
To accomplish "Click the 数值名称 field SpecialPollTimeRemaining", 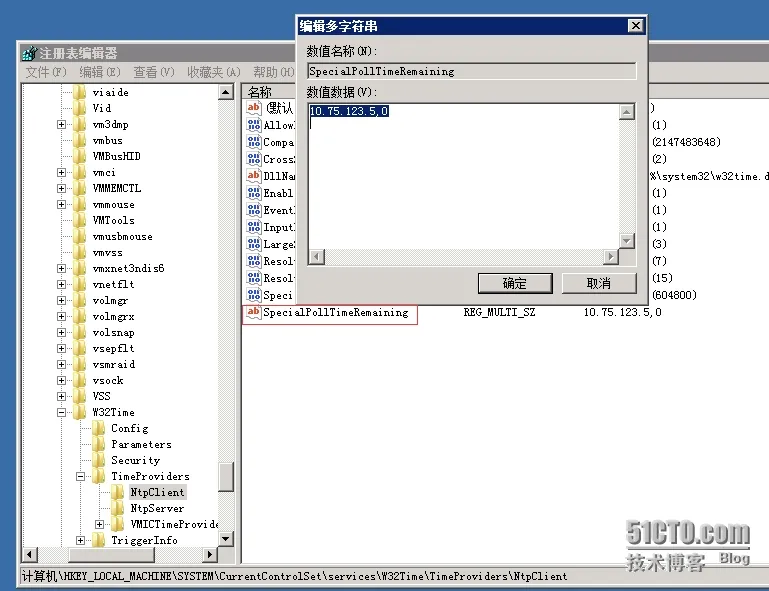I will (471, 71).
